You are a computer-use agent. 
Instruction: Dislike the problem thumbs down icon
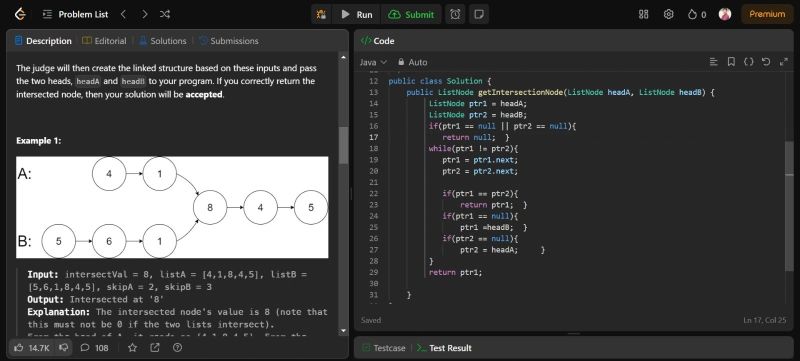63,348
